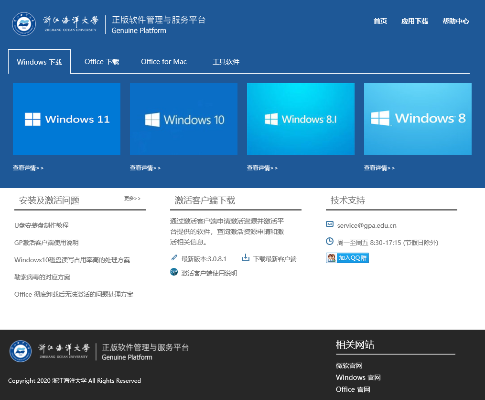This screenshot has height=400, width=485.
Task: Click the clock icon next to 8:30-17:15 hours
Action: (x=329, y=241)
